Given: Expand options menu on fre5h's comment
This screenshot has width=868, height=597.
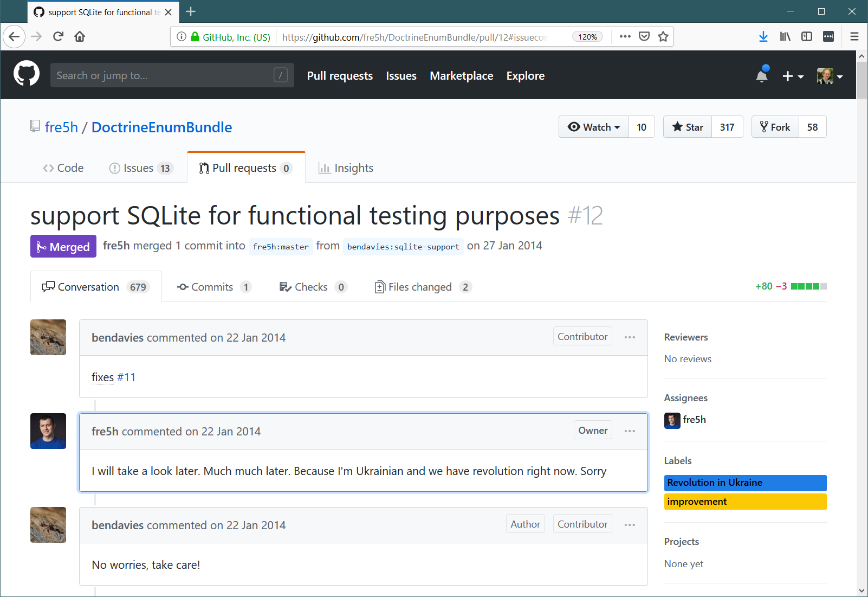Looking at the screenshot, I should click(x=630, y=431).
